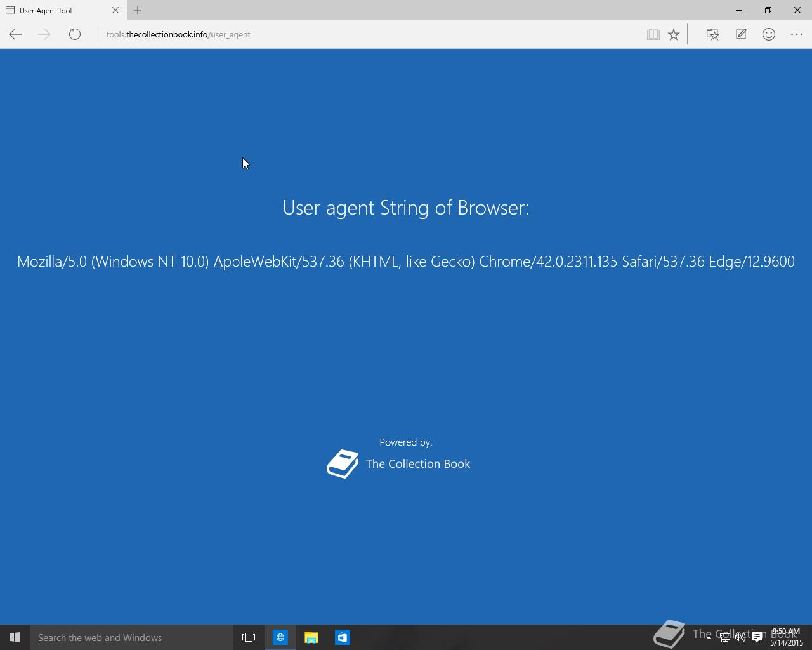
Task: Click the 'Powered by:' text
Action: coord(406,442)
